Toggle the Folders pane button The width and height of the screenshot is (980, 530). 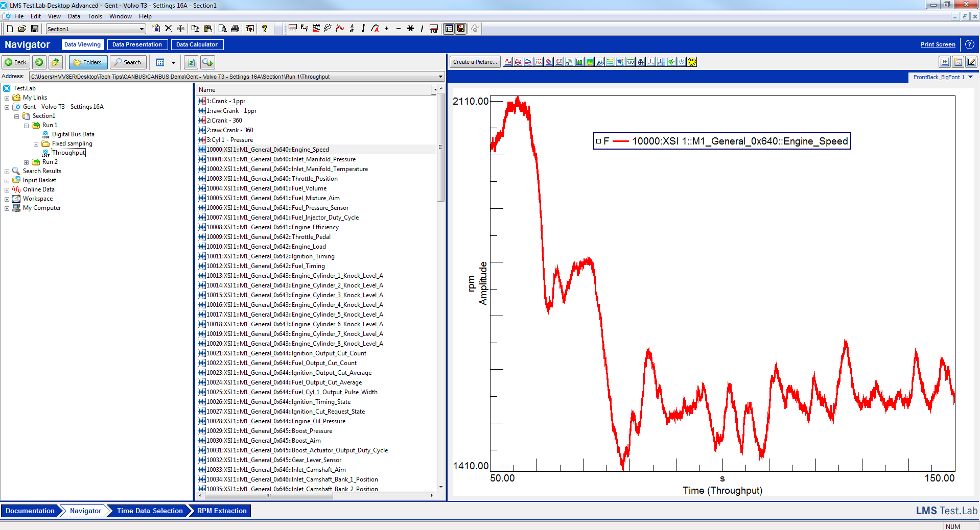pyautogui.click(x=88, y=62)
